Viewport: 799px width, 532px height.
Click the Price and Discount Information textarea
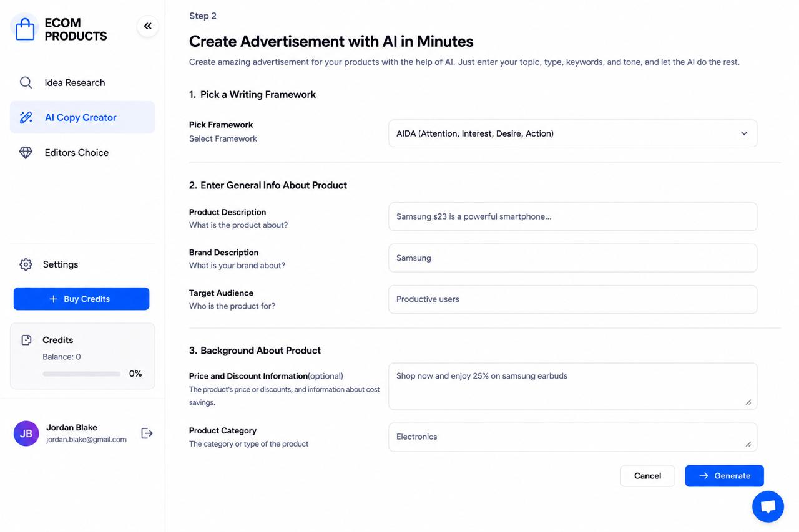click(572, 386)
